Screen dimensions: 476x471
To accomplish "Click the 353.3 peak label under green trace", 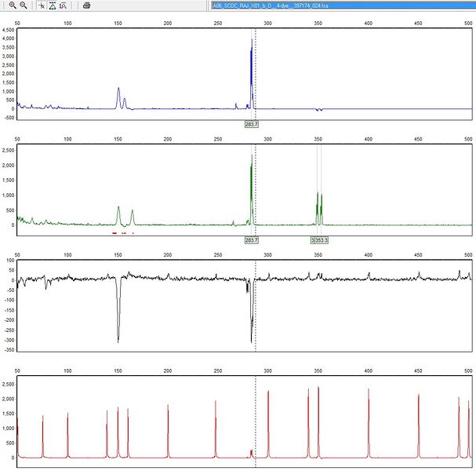I will tap(320, 240).
